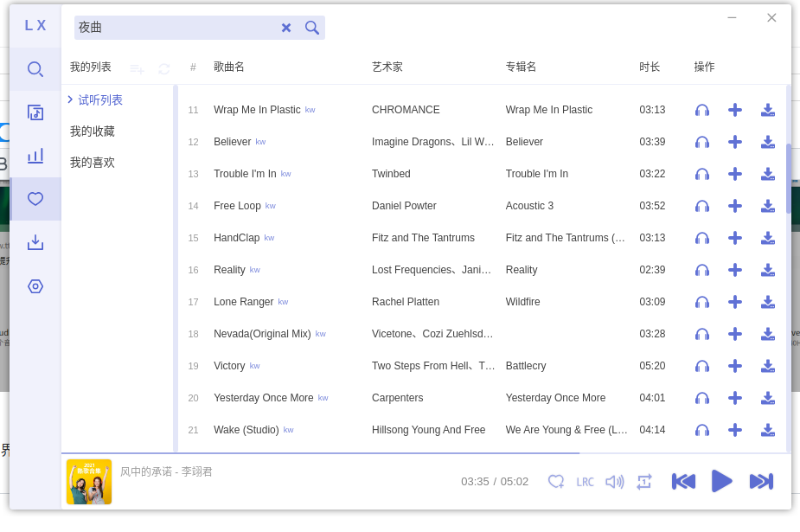
Task: Download Lone Ranger
Action: click(x=767, y=302)
